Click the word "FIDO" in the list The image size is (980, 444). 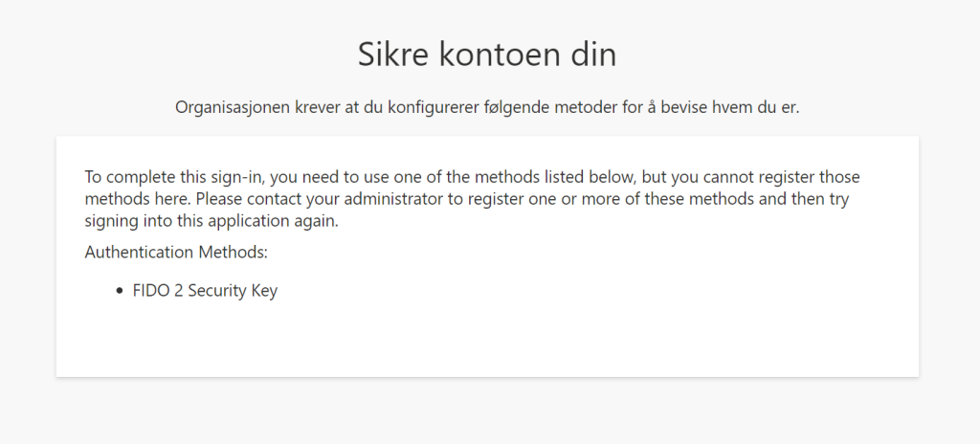tap(150, 291)
